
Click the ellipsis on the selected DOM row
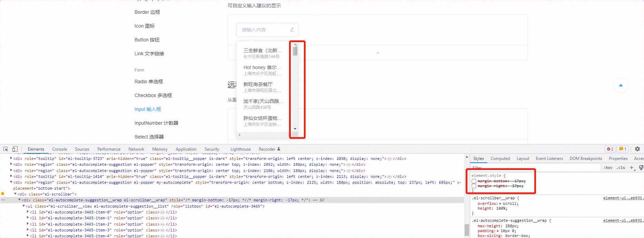3,200
